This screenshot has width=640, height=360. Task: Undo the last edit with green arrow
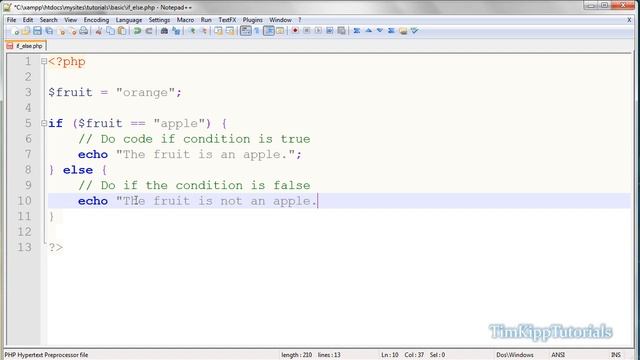point(137,31)
